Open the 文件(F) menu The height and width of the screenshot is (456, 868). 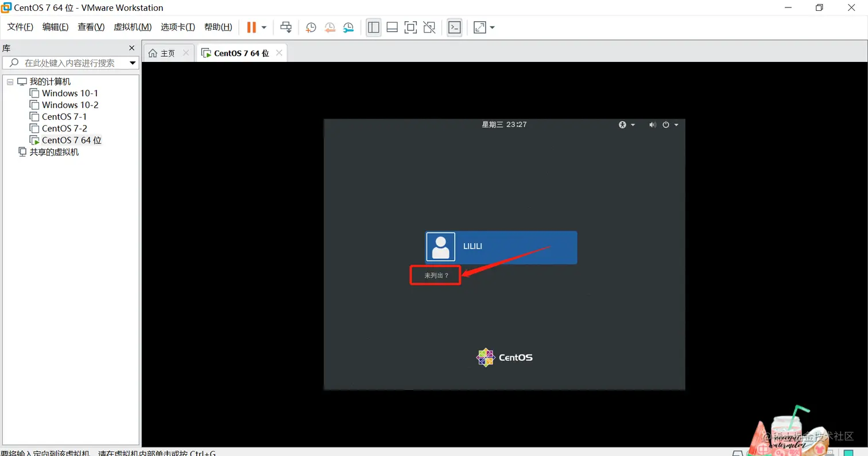[20, 27]
